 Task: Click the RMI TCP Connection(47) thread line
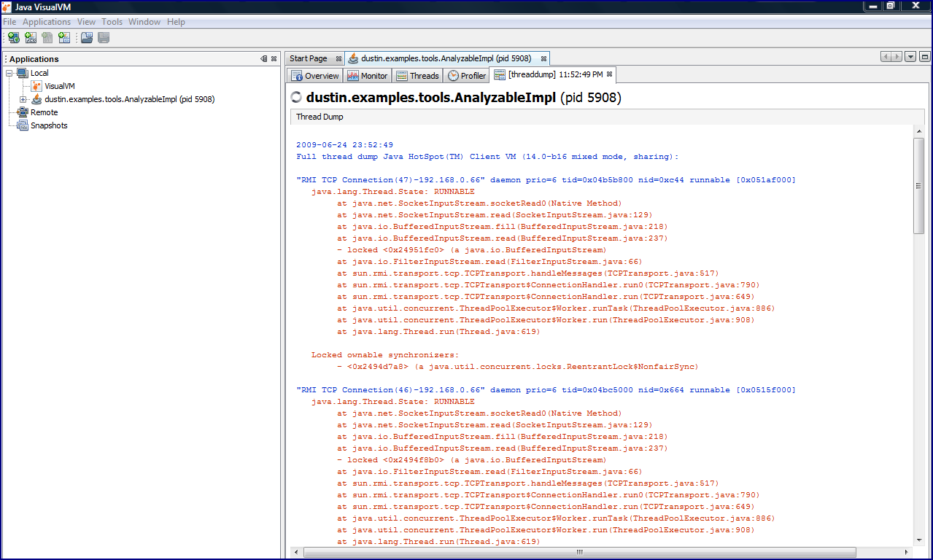click(x=546, y=180)
